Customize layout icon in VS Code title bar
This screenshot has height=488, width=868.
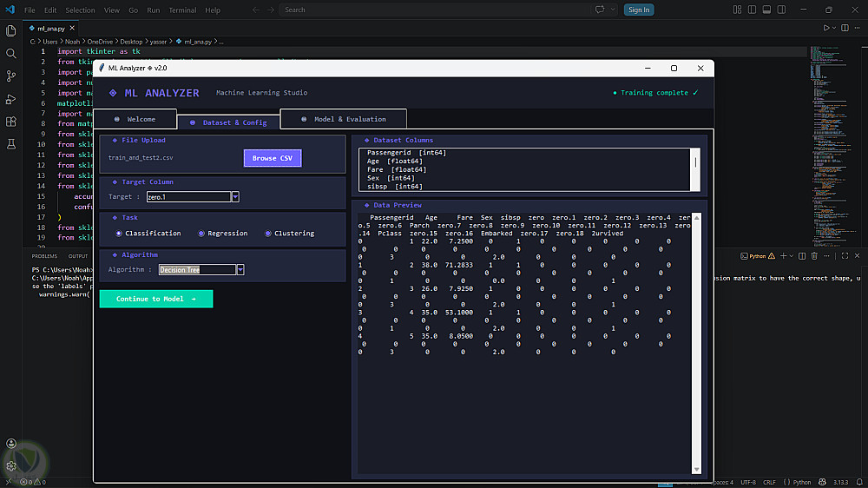737,10
